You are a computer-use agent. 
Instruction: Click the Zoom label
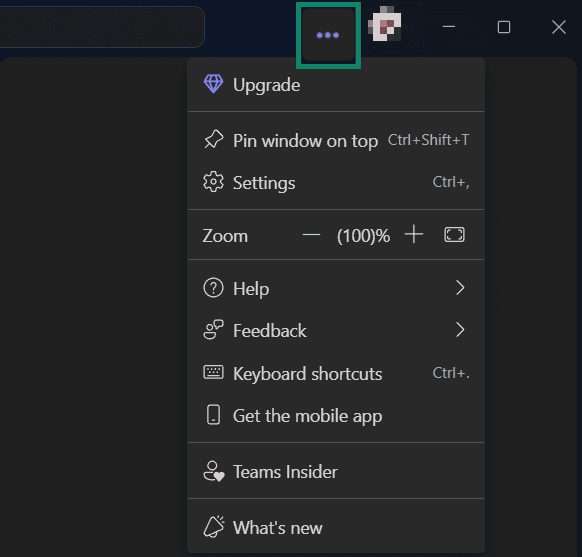pos(225,236)
